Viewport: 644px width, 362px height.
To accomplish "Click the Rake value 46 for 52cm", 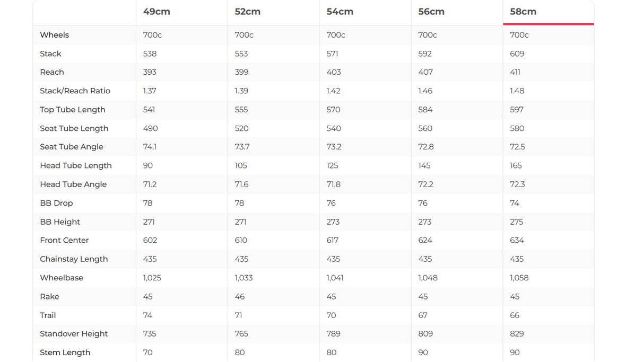I will tap(240, 297).
